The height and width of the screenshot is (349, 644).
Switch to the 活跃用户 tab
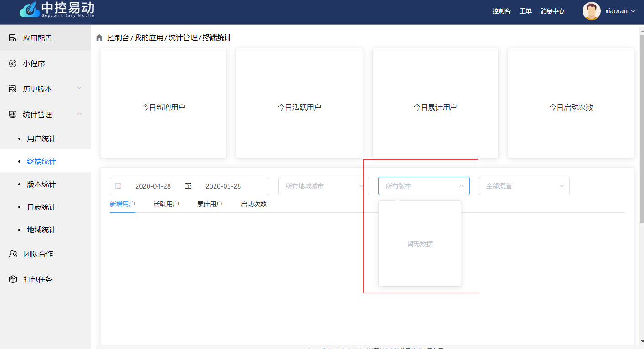(166, 204)
